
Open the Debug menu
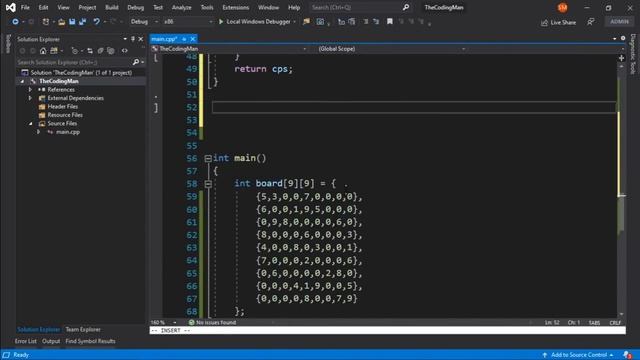tap(136, 7)
